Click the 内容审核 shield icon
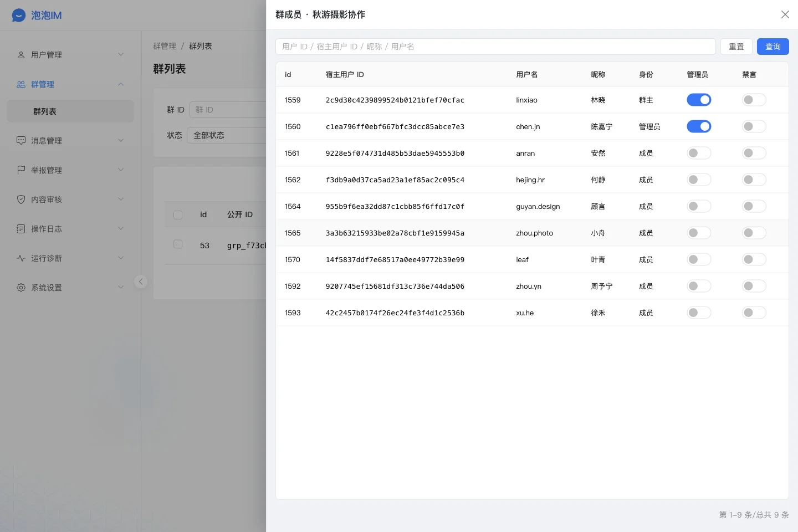This screenshot has height=532, width=798. 21,199
